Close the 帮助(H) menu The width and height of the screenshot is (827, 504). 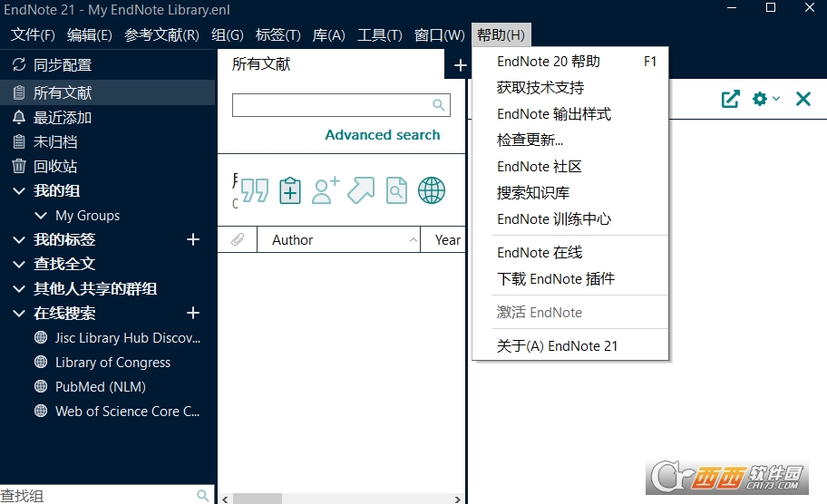point(501,34)
